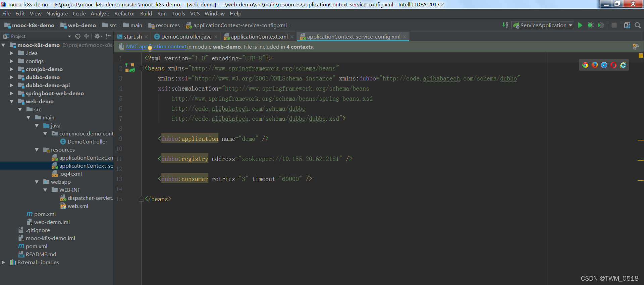Select log4j.xml in project tree

[x=70, y=174]
